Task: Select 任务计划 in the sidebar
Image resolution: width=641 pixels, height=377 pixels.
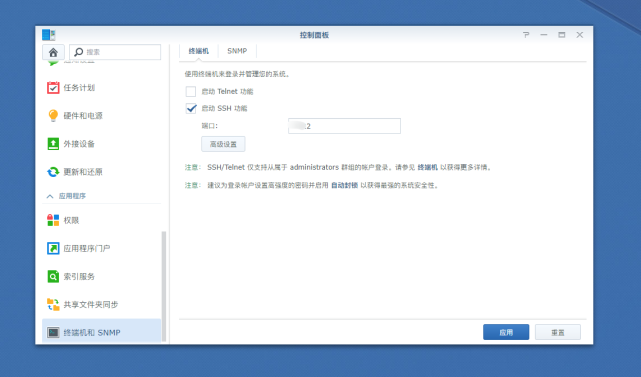Action: tap(79, 88)
